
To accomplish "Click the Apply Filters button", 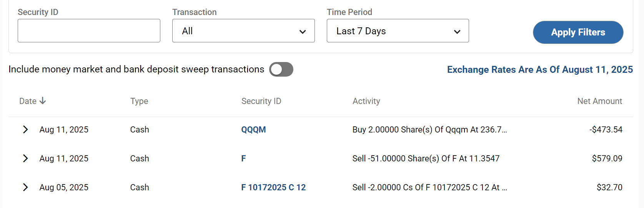I will 578,32.
